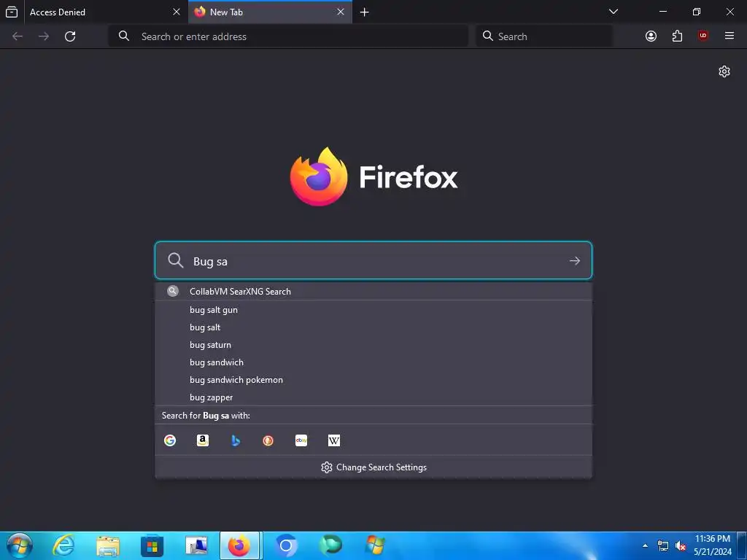Image resolution: width=747 pixels, height=560 pixels.
Task: Pick the bug saturn suggestion
Action: point(373,345)
